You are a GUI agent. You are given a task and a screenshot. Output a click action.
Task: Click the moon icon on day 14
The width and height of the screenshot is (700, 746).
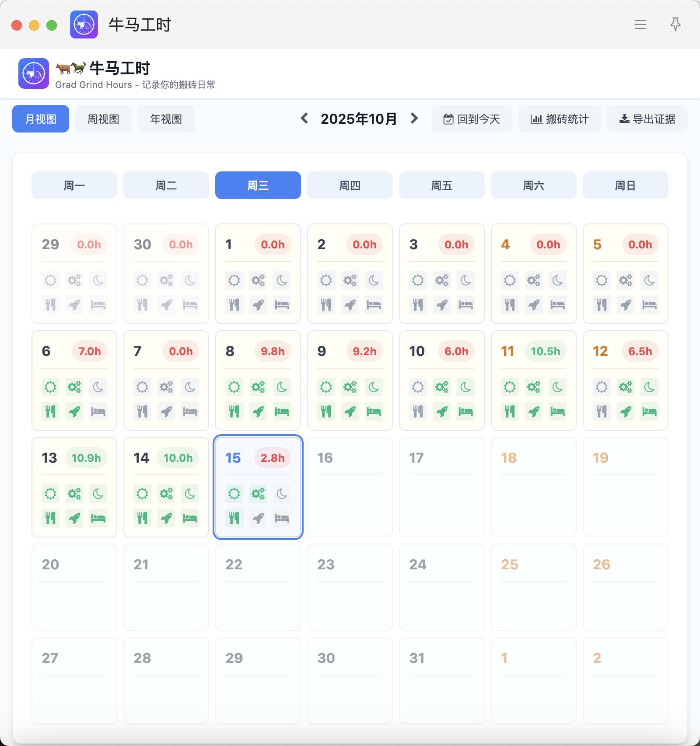190,494
